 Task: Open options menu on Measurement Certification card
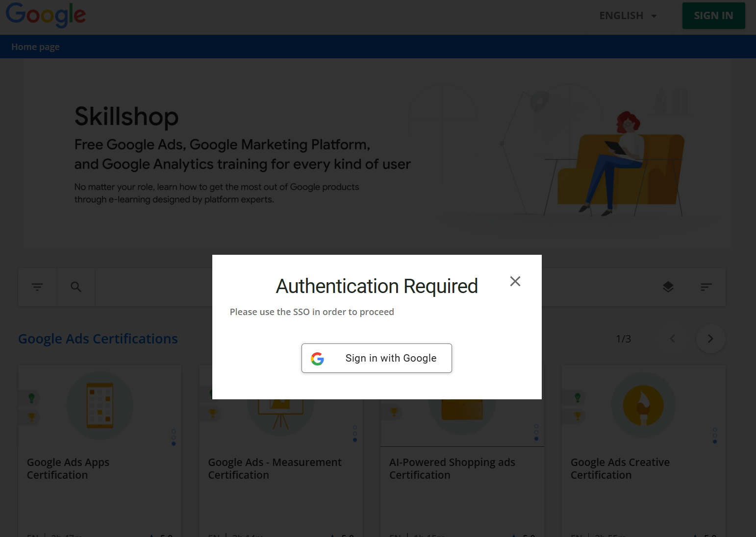point(355,434)
